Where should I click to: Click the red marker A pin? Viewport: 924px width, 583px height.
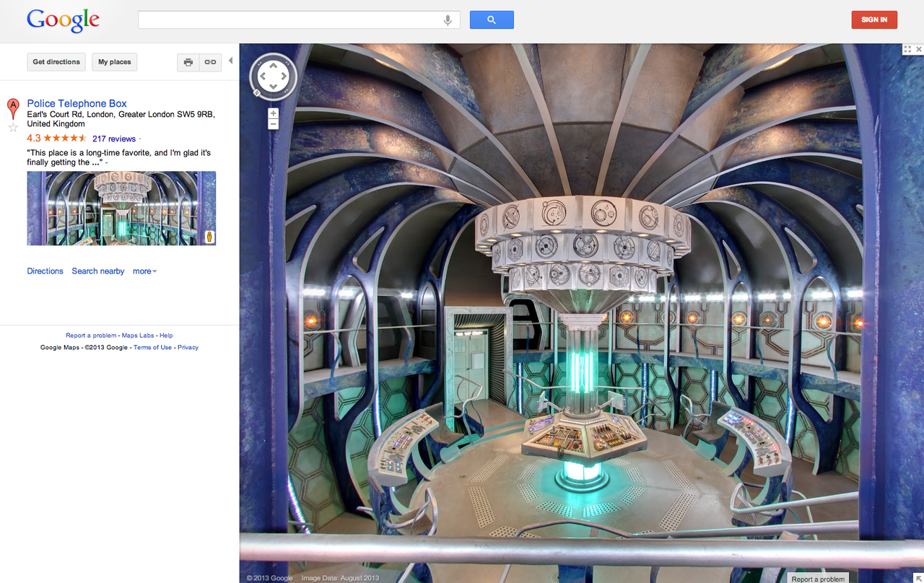13,109
